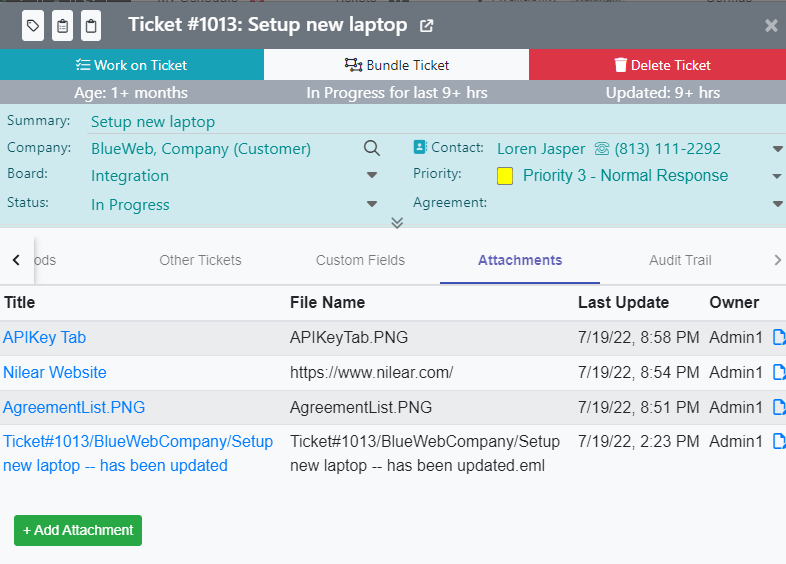The image size is (786, 564).
Task: Open the Agreement dropdown arrow
Action: point(777,204)
